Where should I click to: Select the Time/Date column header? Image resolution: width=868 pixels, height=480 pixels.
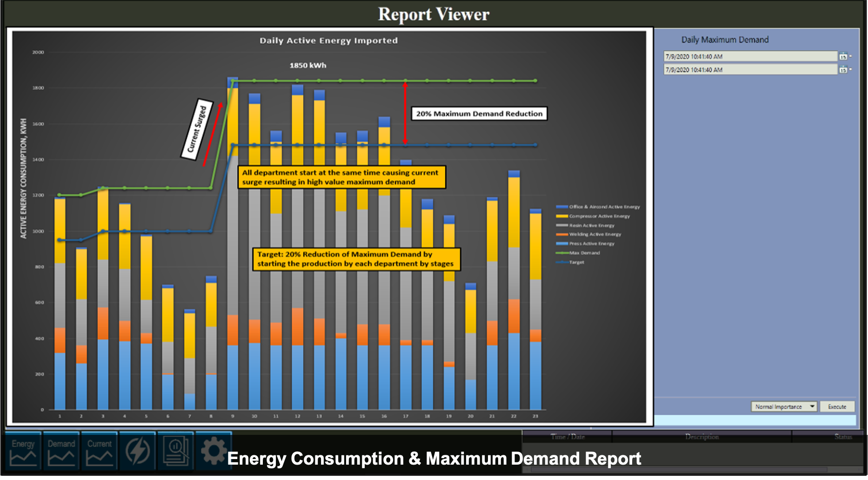tap(567, 437)
